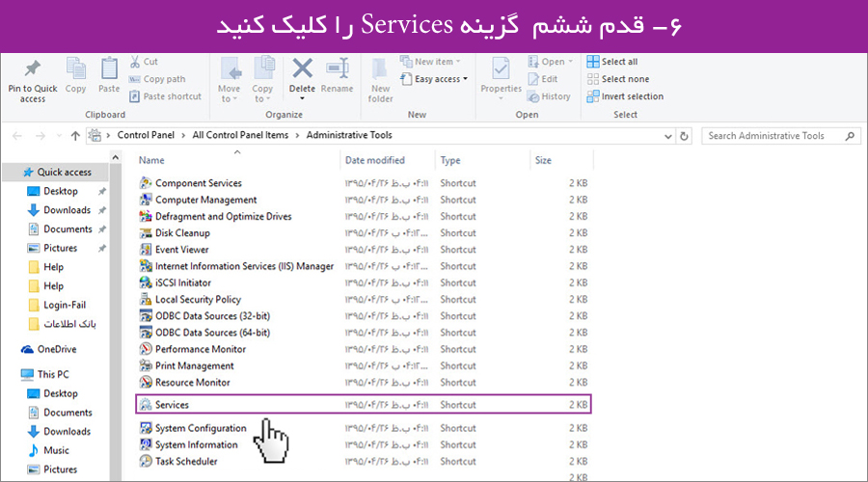
Task: Click the Properties ribbon icon
Action: pos(501,69)
